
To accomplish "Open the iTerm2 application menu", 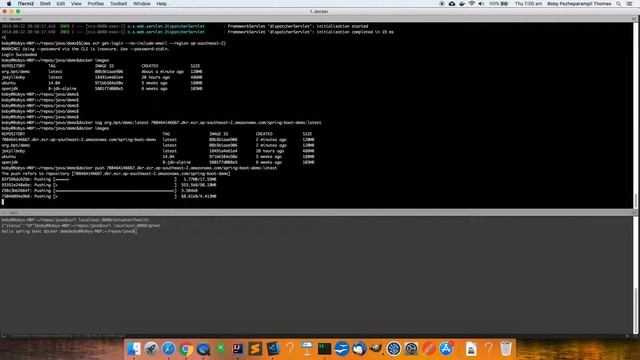I will (26, 4).
